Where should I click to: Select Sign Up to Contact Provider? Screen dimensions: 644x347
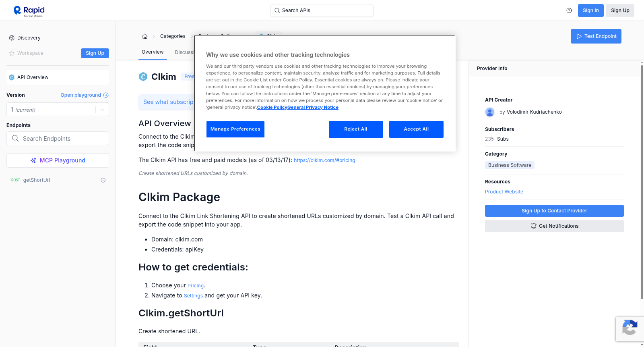(x=554, y=211)
